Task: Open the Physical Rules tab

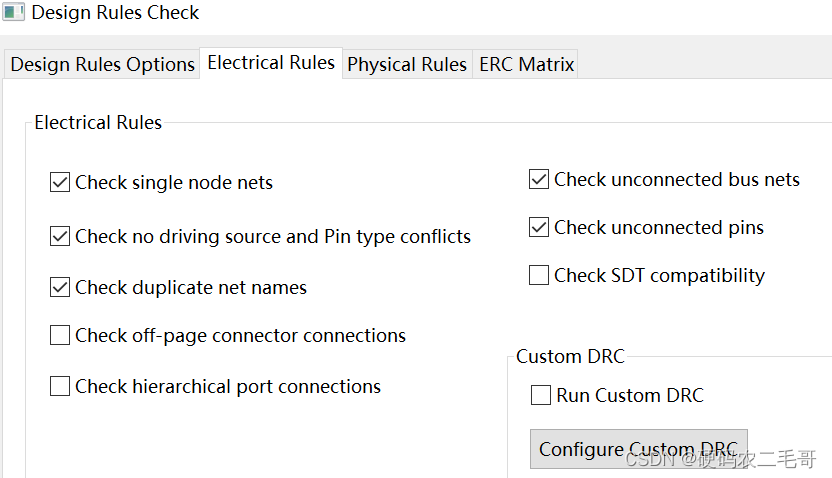Action: coord(406,64)
